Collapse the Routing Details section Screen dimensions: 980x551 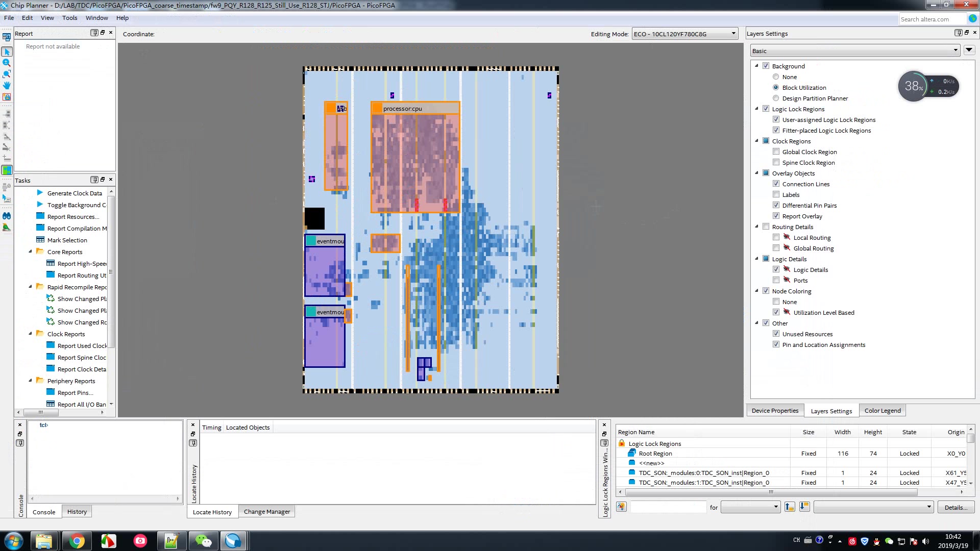click(x=757, y=227)
